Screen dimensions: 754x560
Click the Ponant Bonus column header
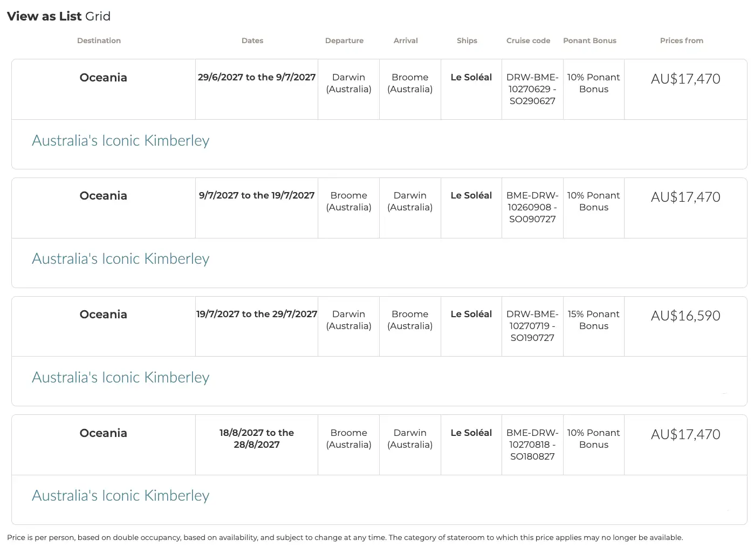coord(590,40)
